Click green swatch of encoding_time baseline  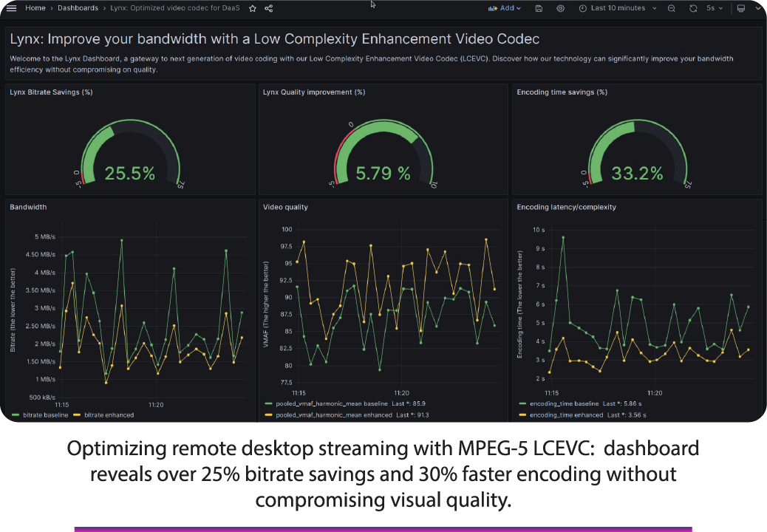pyautogui.click(x=522, y=404)
